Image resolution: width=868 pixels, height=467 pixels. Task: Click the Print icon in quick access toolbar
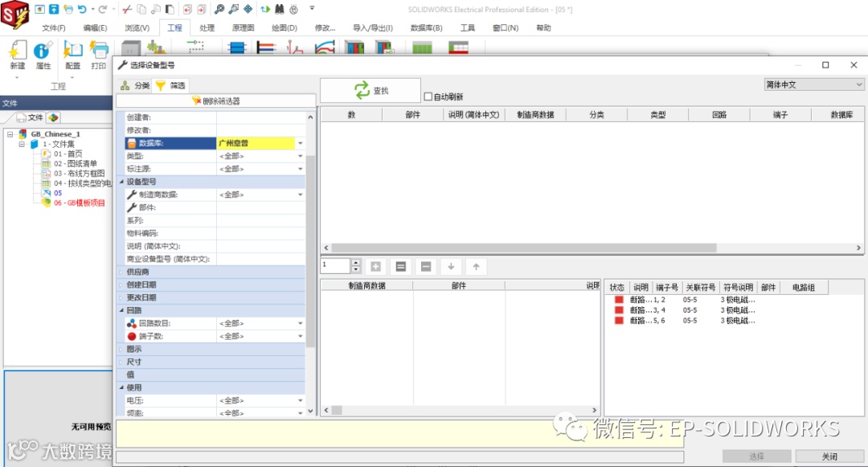click(x=68, y=9)
